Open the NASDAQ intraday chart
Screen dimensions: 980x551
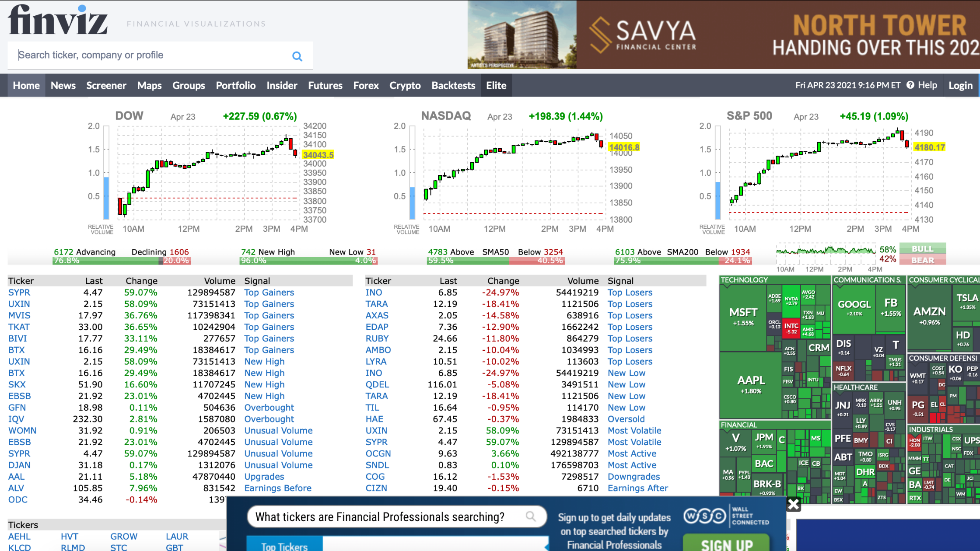tap(516, 173)
